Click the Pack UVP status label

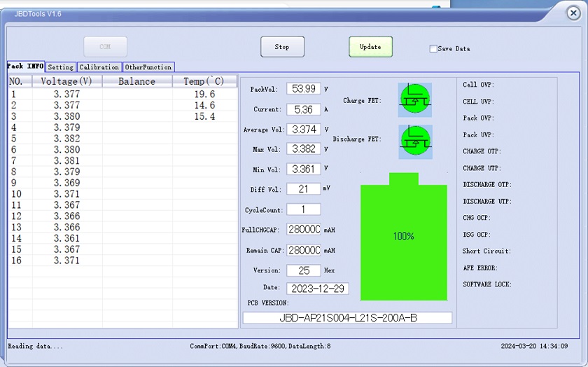click(478, 134)
